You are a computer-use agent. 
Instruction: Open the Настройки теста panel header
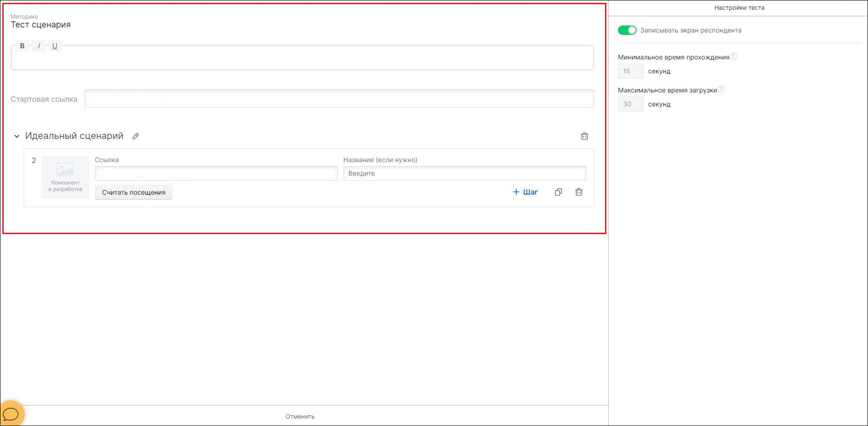739,8
